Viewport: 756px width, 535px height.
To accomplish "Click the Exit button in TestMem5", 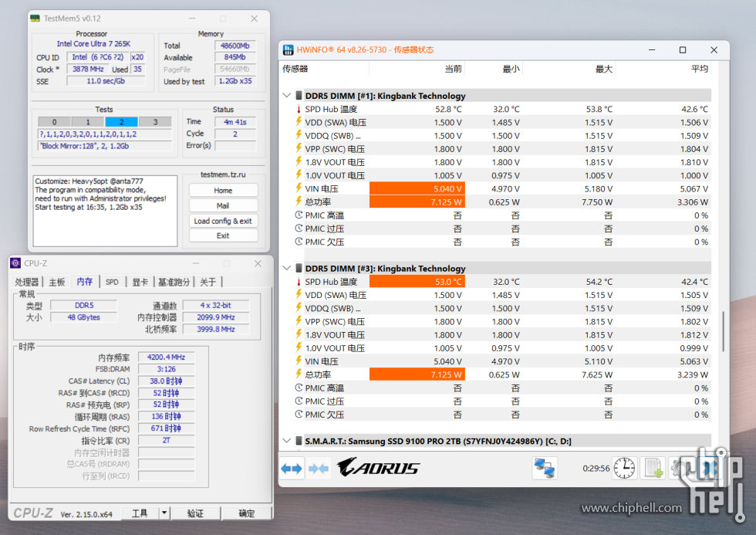I will tap(223, 236).
